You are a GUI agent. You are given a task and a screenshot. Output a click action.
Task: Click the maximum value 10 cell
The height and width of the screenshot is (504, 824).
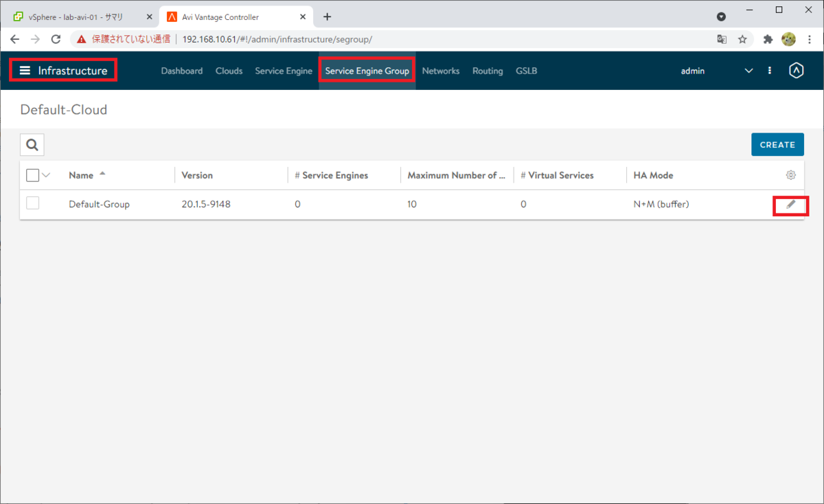(412, 204)
